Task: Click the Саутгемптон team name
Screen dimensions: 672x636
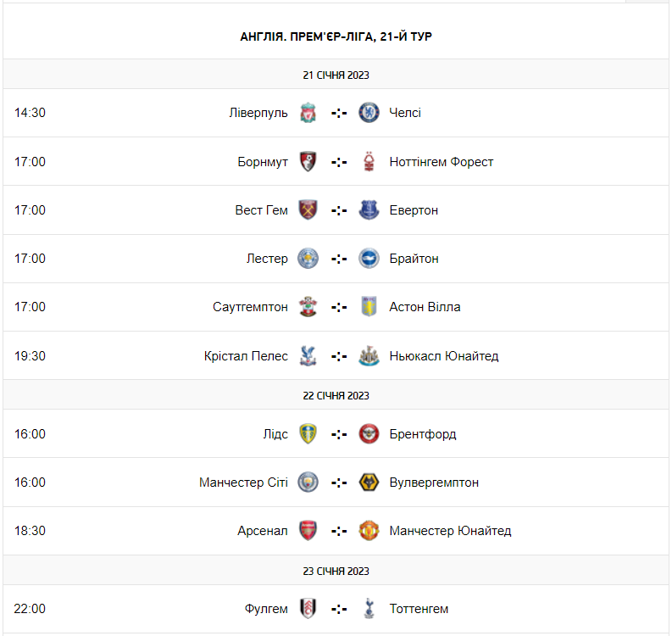Action: point(250,307)
